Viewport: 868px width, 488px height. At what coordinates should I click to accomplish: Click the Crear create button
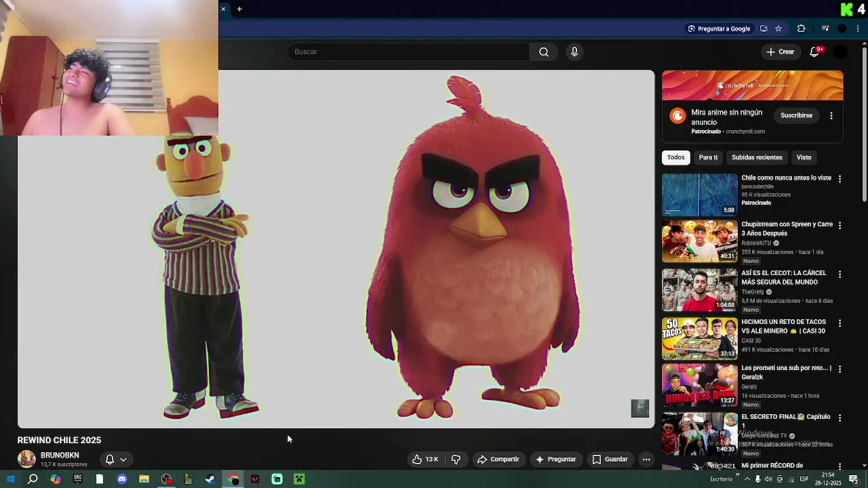pyautogui.click(x=780, y=52)
